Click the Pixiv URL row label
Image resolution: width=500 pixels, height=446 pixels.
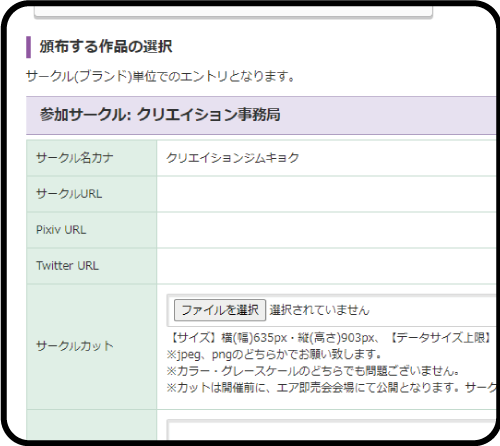tap(61, 230)
